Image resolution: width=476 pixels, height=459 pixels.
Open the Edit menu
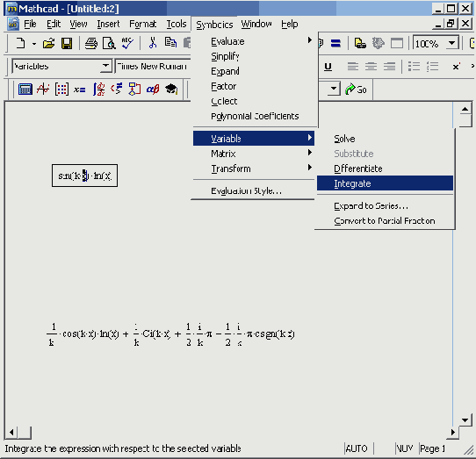(54, 24)
